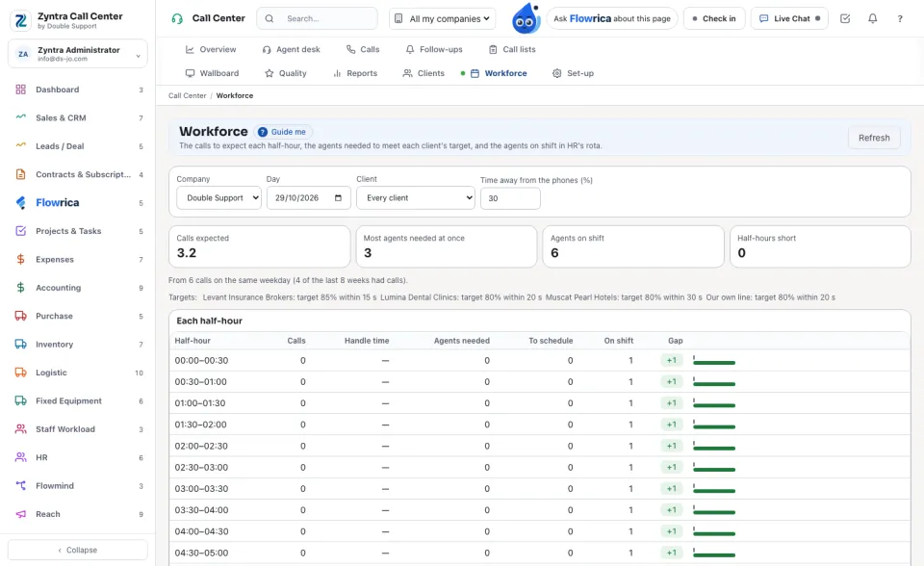Open Reach megaphone icon
Screen dimensions: 924x566
click(x=20, y=514)
